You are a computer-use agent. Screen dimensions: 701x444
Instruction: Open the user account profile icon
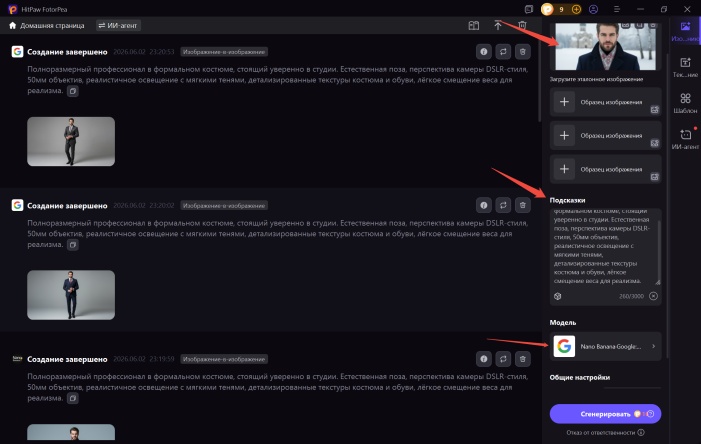(x=593, y=9)
